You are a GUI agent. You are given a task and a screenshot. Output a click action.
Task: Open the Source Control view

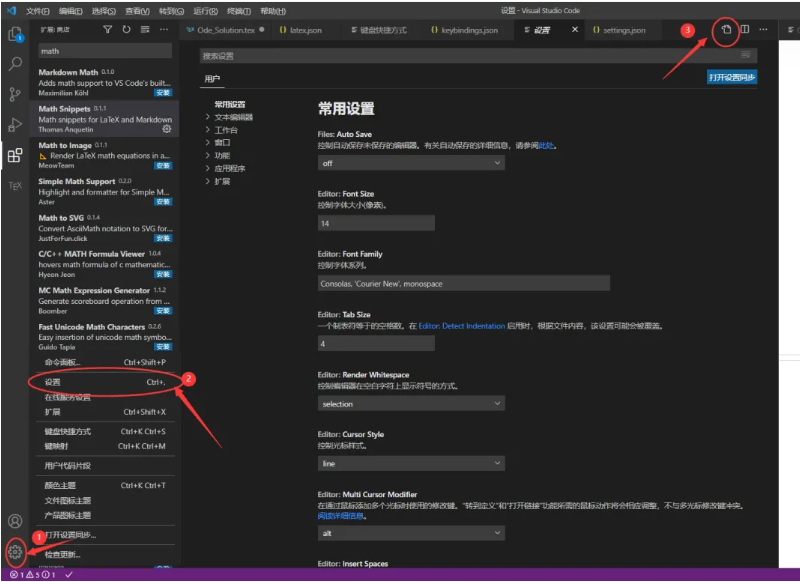pyautogui.click(x=15, y=94)
